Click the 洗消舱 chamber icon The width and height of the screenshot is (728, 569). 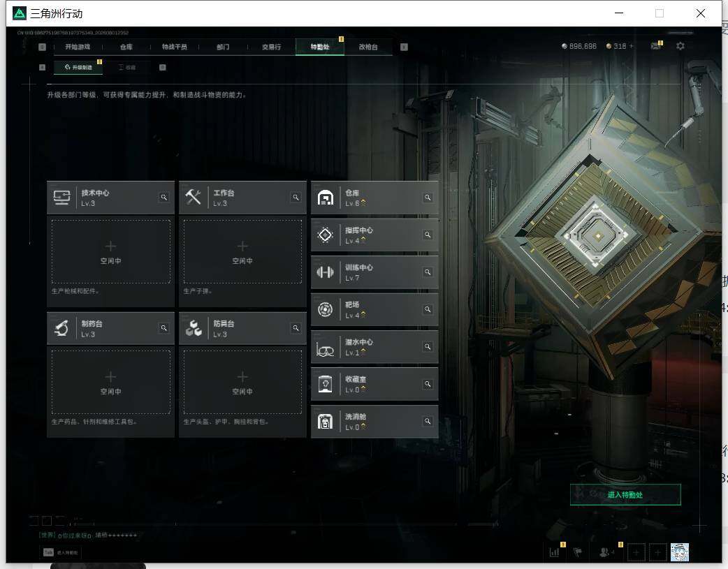(x=325, y=422)
